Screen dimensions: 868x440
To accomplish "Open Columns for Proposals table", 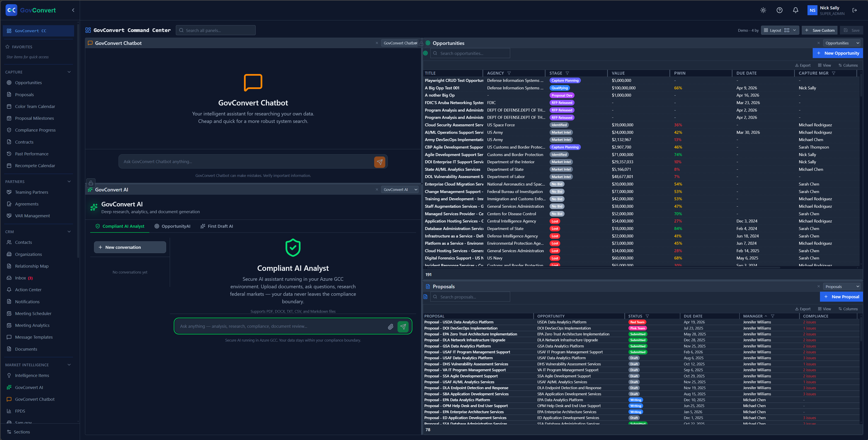I will coord(848,309).
